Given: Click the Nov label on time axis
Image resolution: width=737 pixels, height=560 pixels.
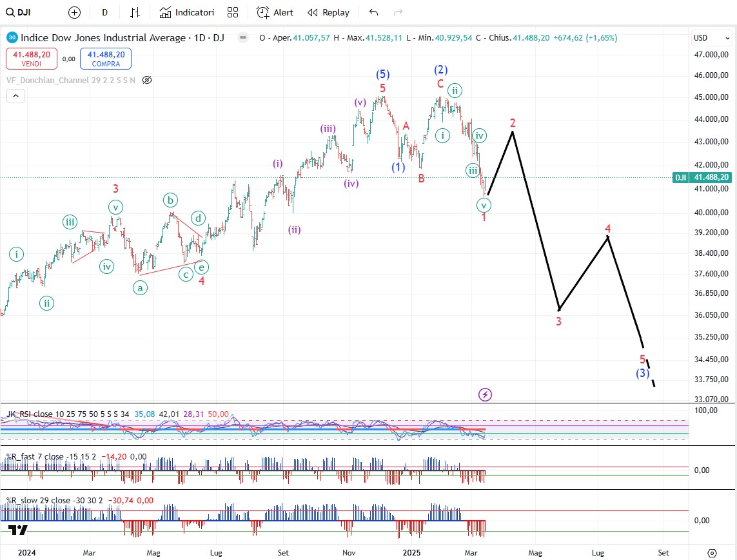Looking at the screenshot, I should click(x=349, y=552).
